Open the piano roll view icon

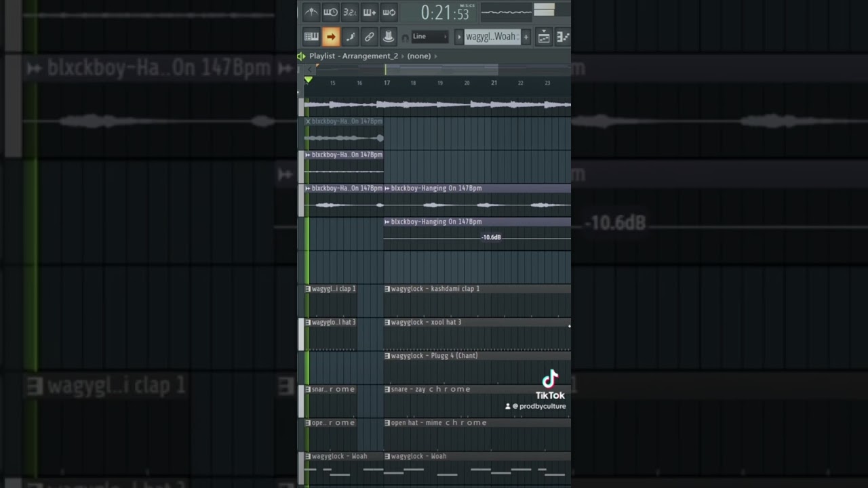(563, 37)
